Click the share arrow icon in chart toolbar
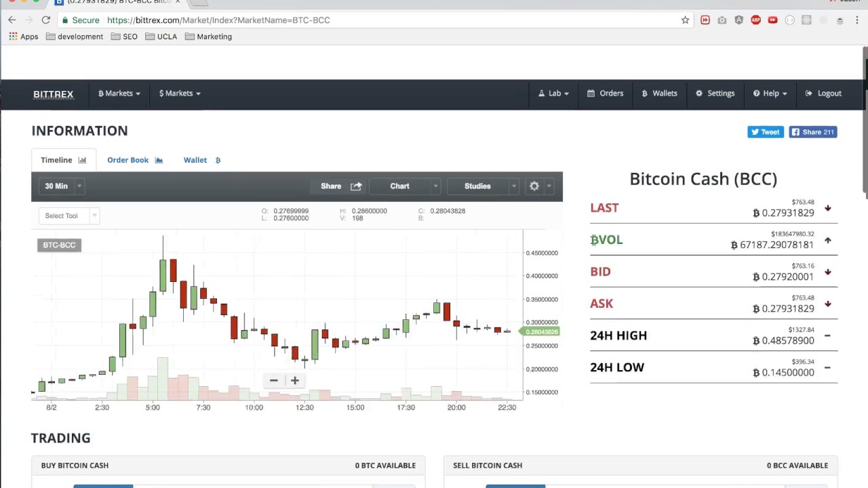Screen dimensions: 868x488 [356, 186]
